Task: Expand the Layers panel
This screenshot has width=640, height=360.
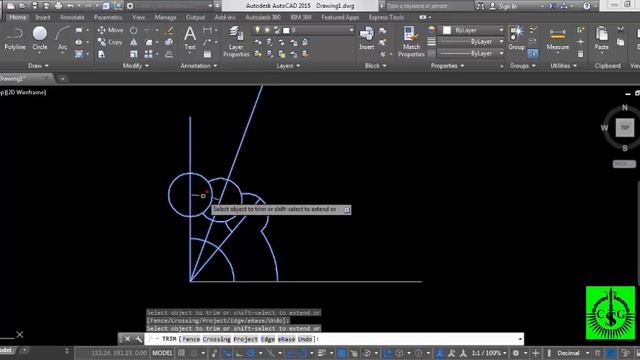Action: tap(288, 66)
